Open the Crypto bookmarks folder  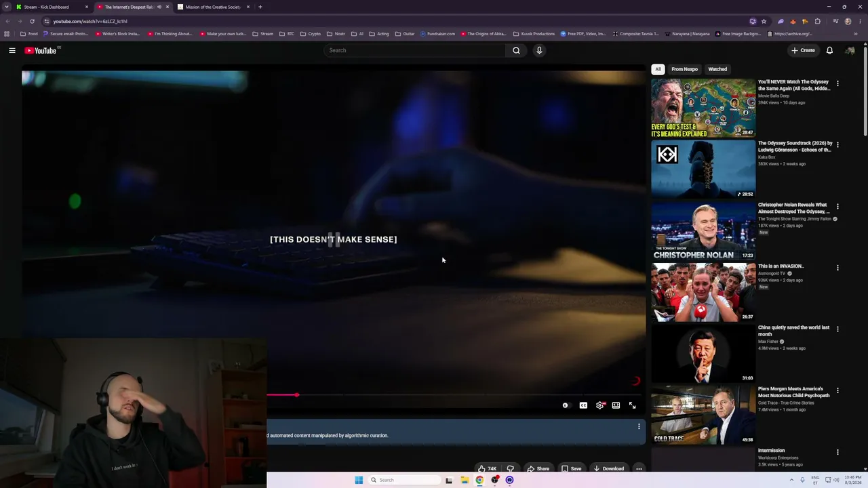coord(311,34)
